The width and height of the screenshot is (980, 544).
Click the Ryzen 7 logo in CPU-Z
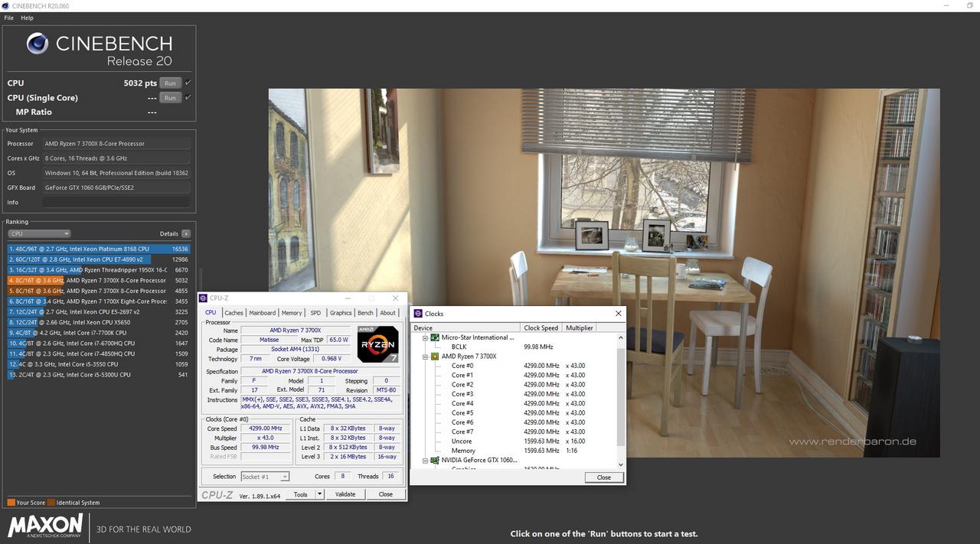point(377,344)
